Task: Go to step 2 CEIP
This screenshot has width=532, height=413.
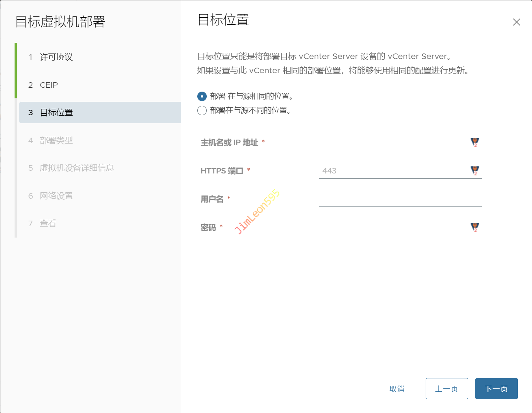Action: pyautogui.click(x=49, y=85)
